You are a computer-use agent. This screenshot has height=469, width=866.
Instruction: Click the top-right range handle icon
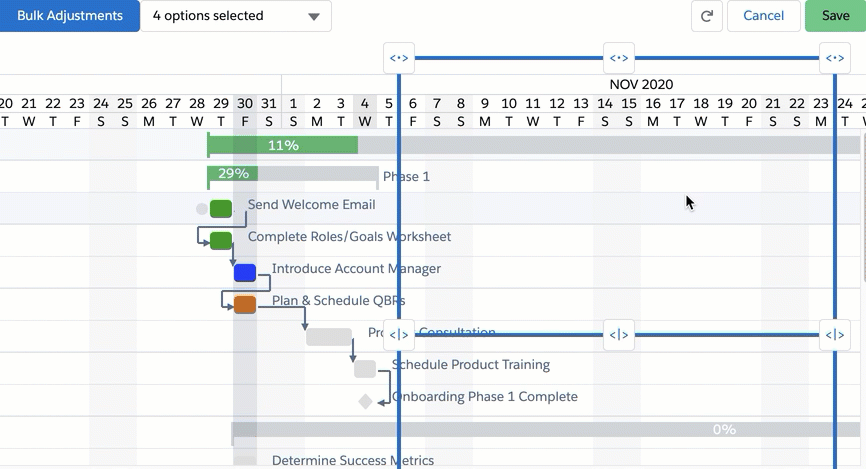pos(835,58)
